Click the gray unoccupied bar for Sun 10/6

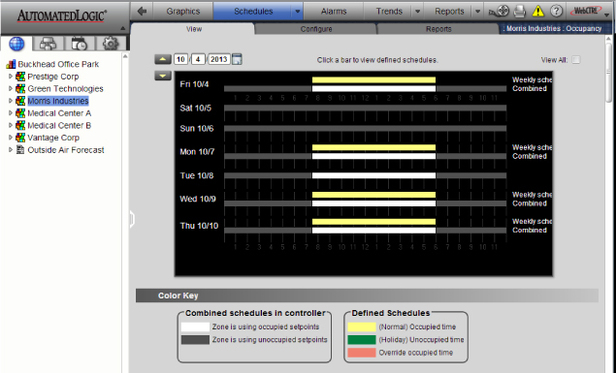point(365,128)
